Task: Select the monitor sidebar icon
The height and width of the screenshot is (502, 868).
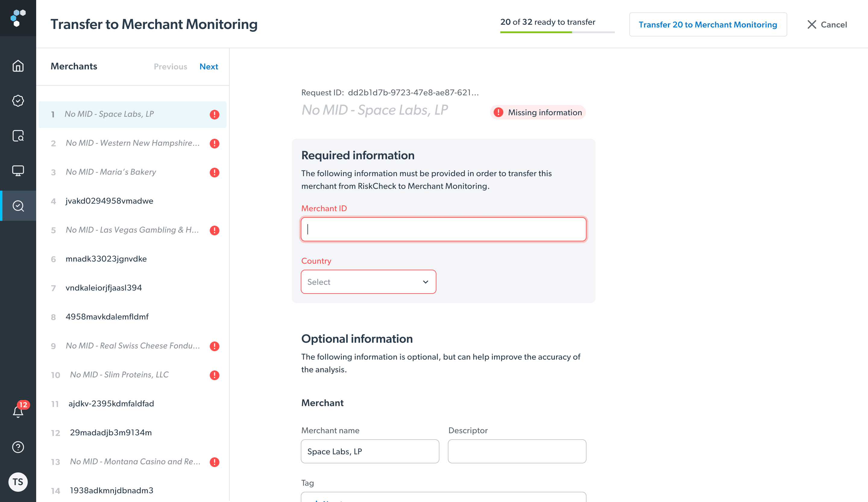Action: coord(18,171)
